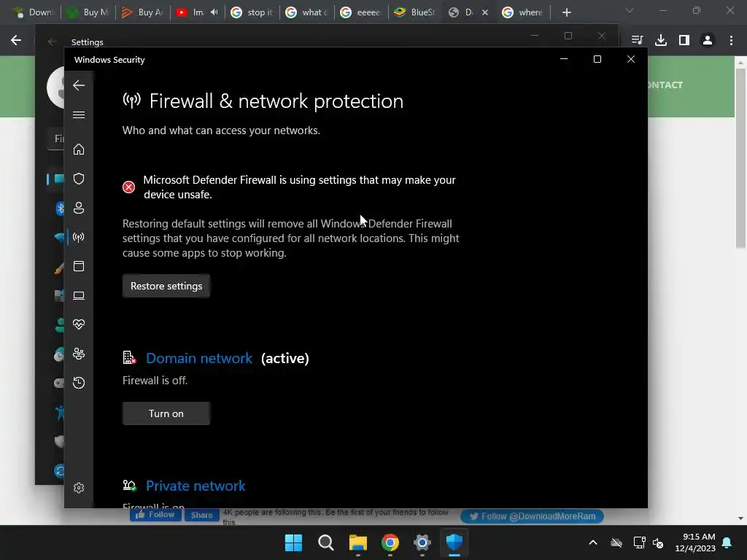
Task: Open taskbar Search
Action: 326,542
